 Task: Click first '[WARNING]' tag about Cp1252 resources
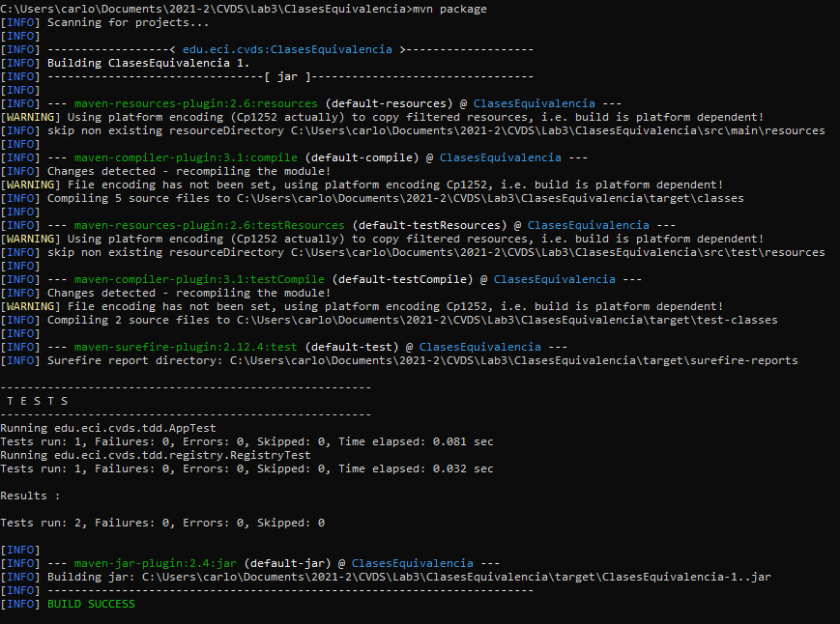pos(30,117)
